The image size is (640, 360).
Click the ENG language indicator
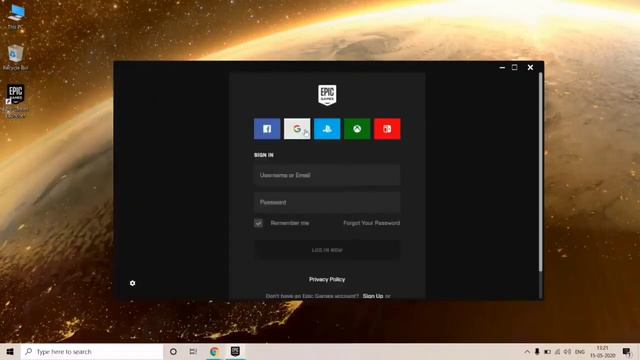click(x=580, y=351)
